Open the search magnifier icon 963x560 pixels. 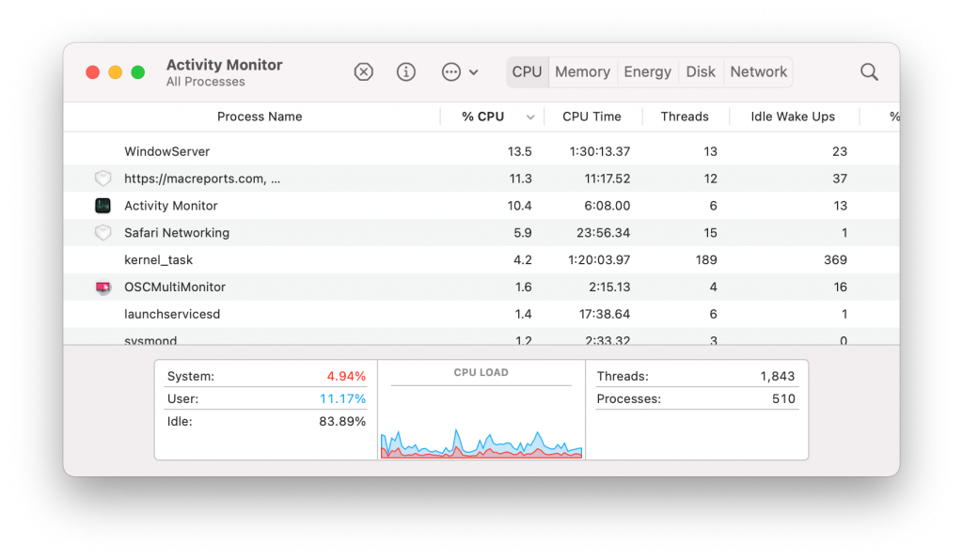coord(869,71)
